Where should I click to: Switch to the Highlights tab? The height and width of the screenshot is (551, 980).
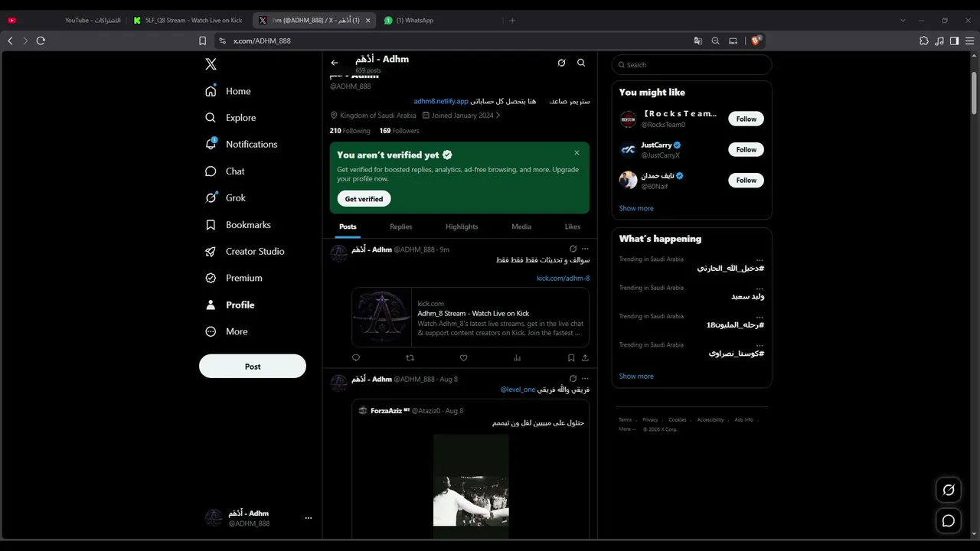click(x=462, y=227)
